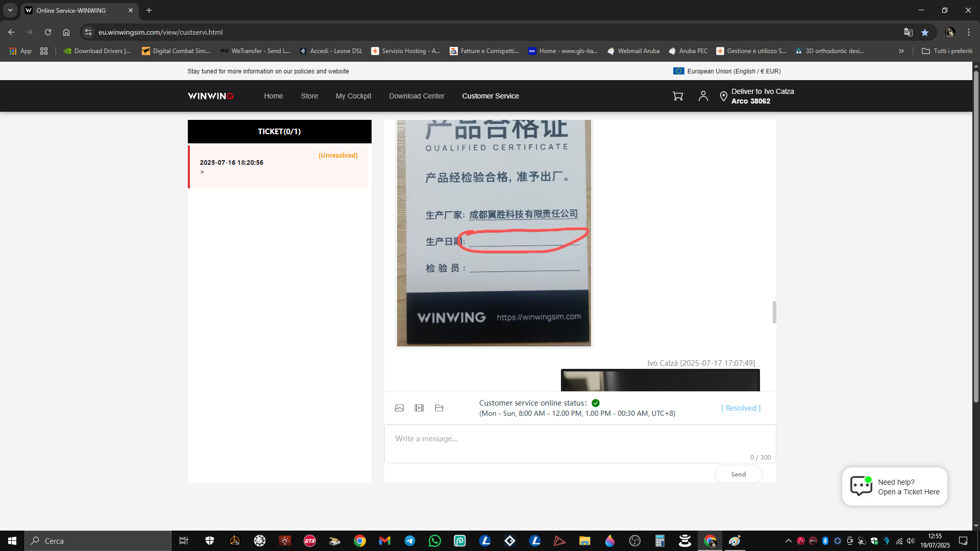Open the Tutti i preferiti bookmarks folder
The image size is (980, 551).
947,51
